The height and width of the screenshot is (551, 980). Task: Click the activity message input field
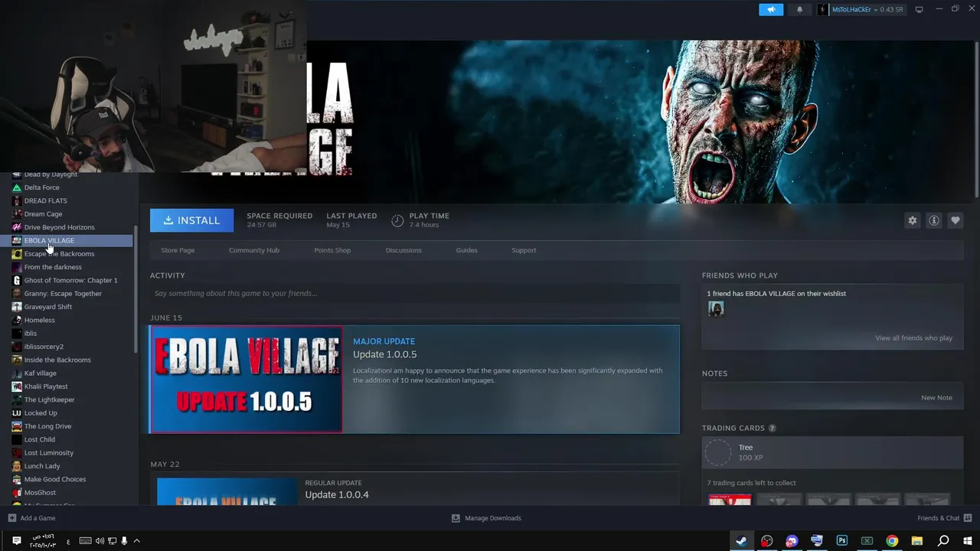[414, 293]
